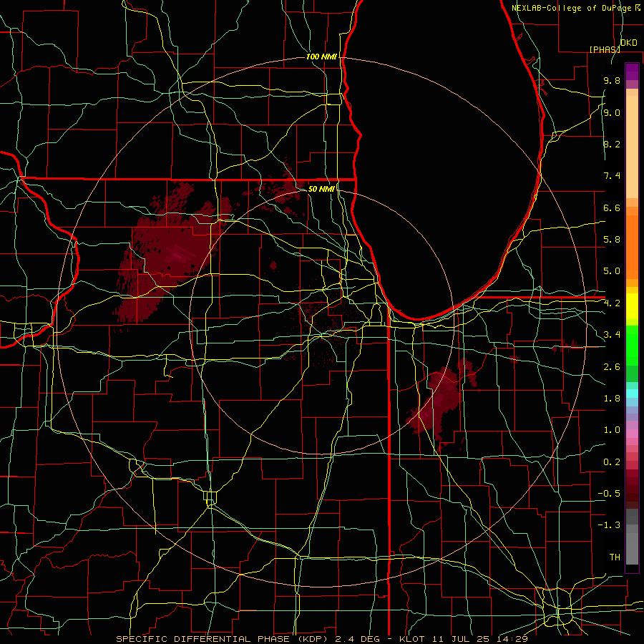Click the -0.5 scale value

[x=609, y=494]
